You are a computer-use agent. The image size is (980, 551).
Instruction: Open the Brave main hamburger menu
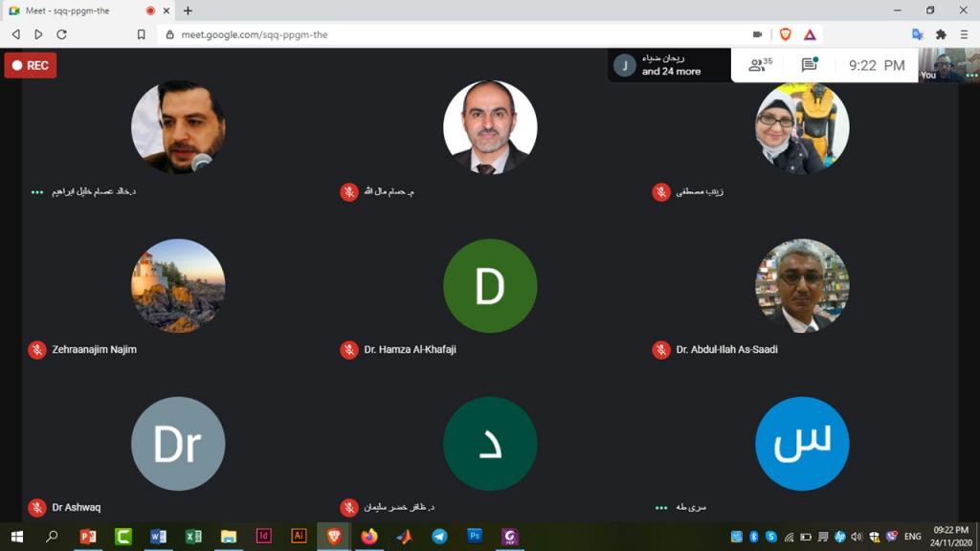pyautogui.click(x=964, y=34)
